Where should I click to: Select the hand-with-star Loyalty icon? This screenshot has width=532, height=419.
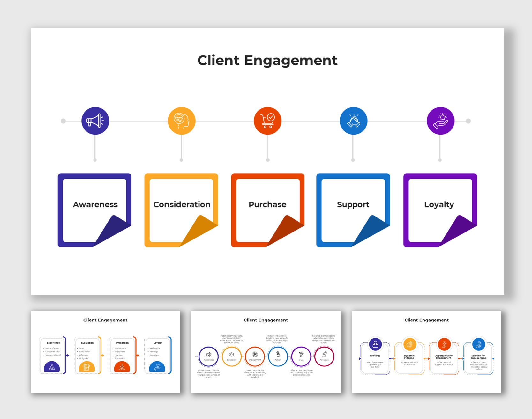click(440, 120)
